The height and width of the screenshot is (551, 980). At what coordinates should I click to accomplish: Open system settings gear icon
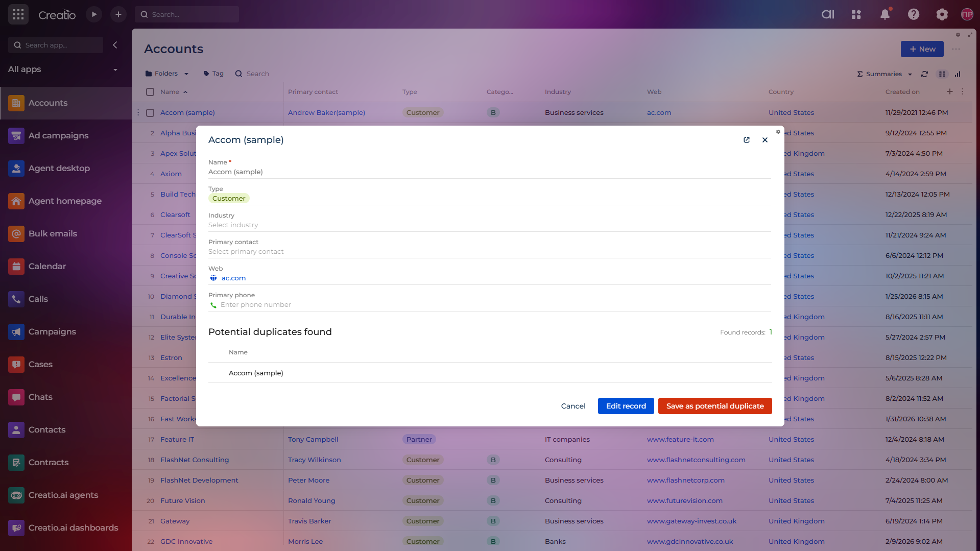pos(942,14)
